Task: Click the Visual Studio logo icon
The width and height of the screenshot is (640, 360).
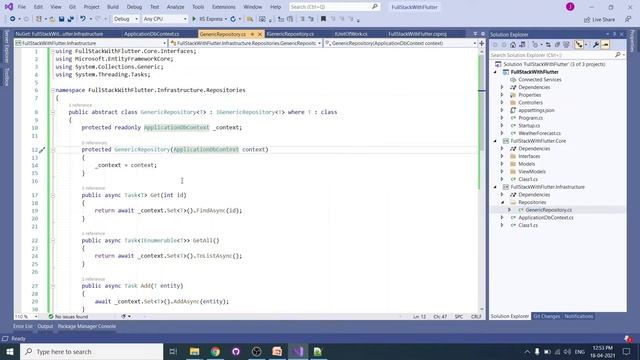Action: (9, 7)
